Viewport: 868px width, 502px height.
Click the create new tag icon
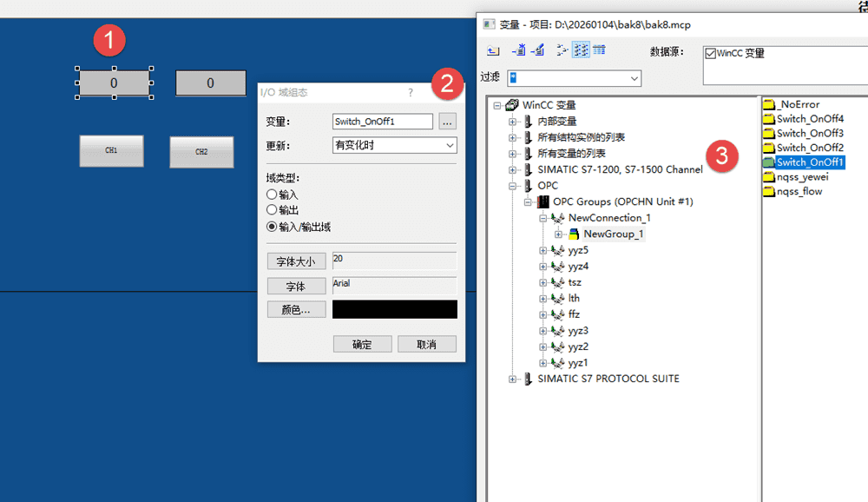click(518, 50)
